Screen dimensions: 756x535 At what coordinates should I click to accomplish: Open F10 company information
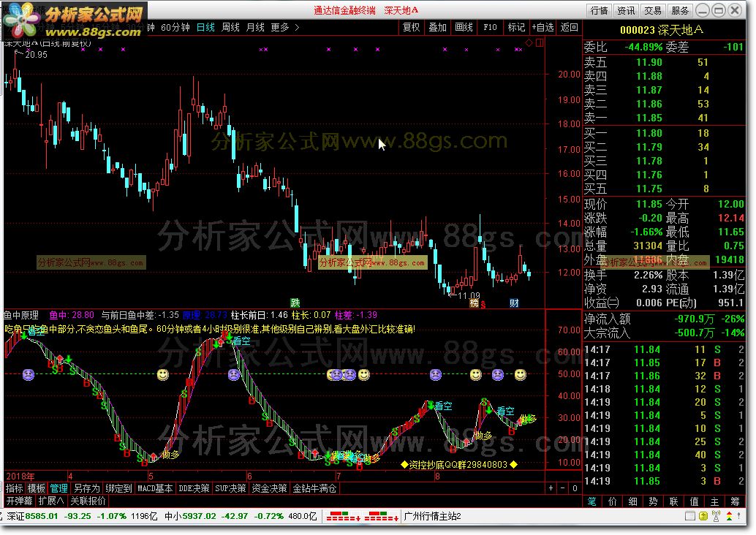click(490, 28)
